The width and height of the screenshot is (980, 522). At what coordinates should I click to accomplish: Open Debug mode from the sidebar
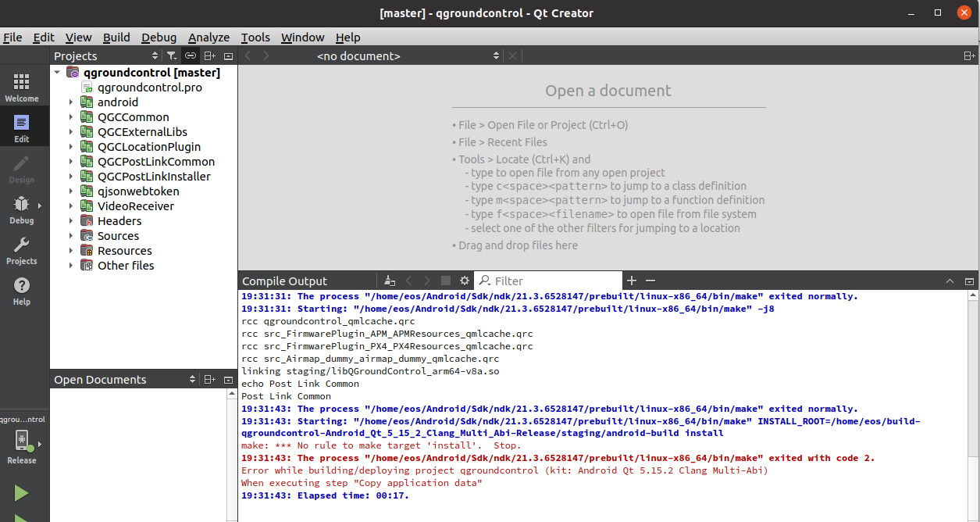[x=23, y=209]
